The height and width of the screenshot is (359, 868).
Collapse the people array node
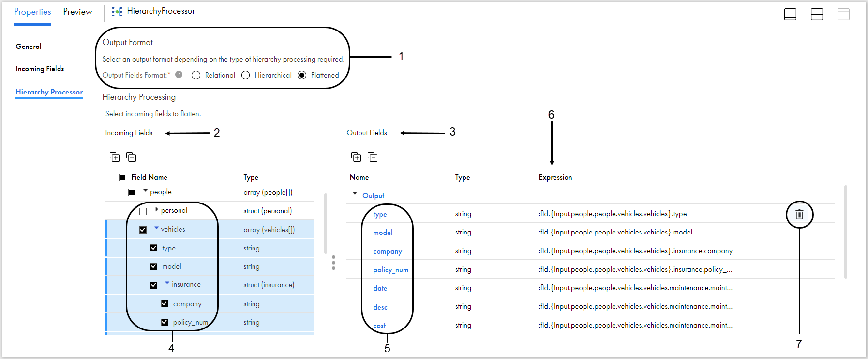[145, 191]
